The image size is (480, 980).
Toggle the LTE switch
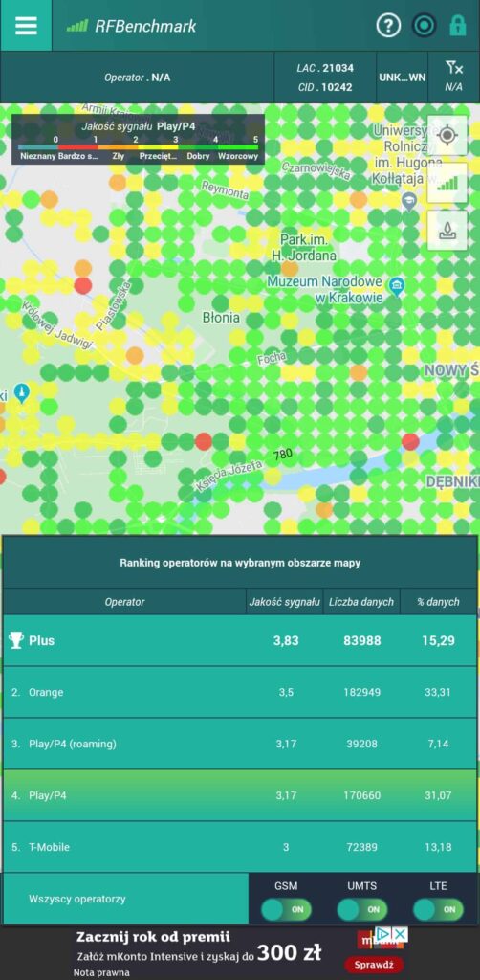[x=438, y=909]
